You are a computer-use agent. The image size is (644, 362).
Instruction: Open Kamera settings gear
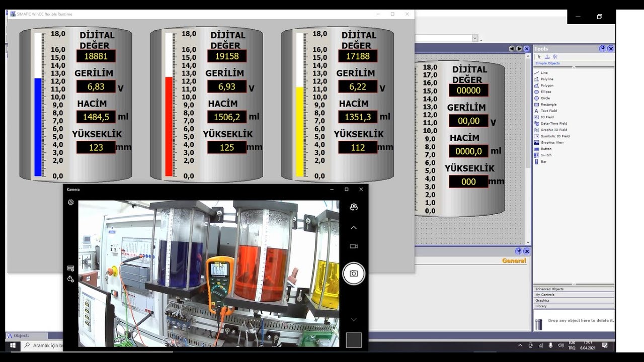click(70, 202)
